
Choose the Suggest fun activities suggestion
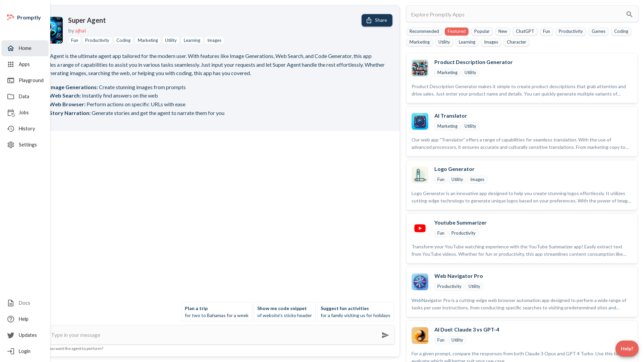pyautogui.click(x=355, y=312)
